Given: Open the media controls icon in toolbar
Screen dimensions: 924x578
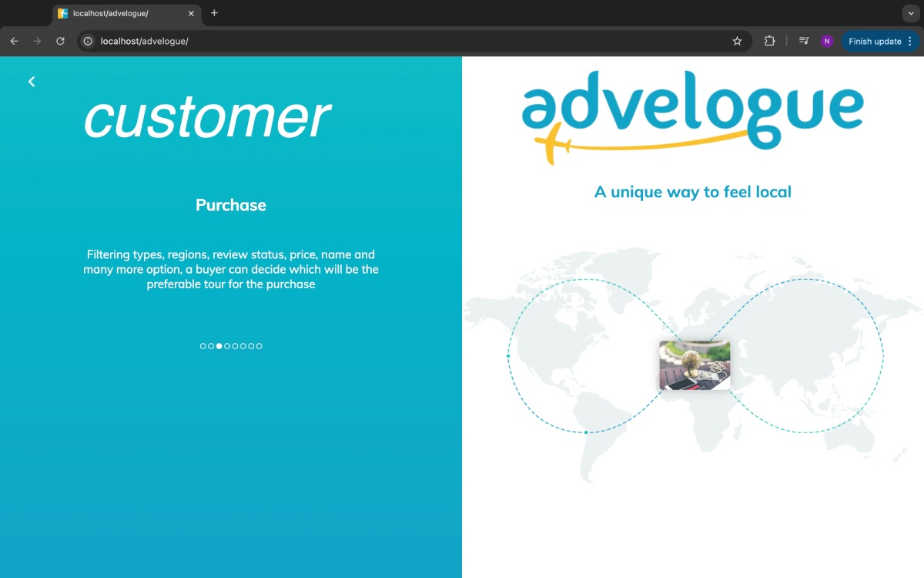Looking at the screenshot, I should (x=804, y=41).
